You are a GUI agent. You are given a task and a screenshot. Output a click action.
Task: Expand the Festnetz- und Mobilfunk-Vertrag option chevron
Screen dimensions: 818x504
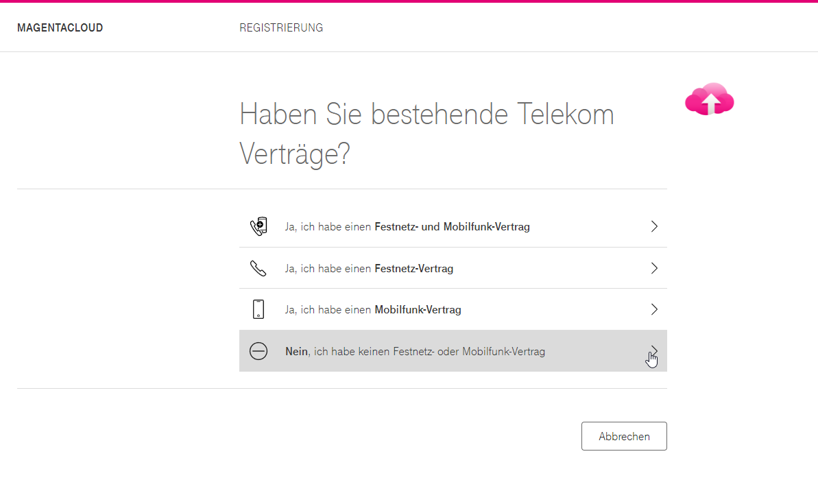coord(653,226)
